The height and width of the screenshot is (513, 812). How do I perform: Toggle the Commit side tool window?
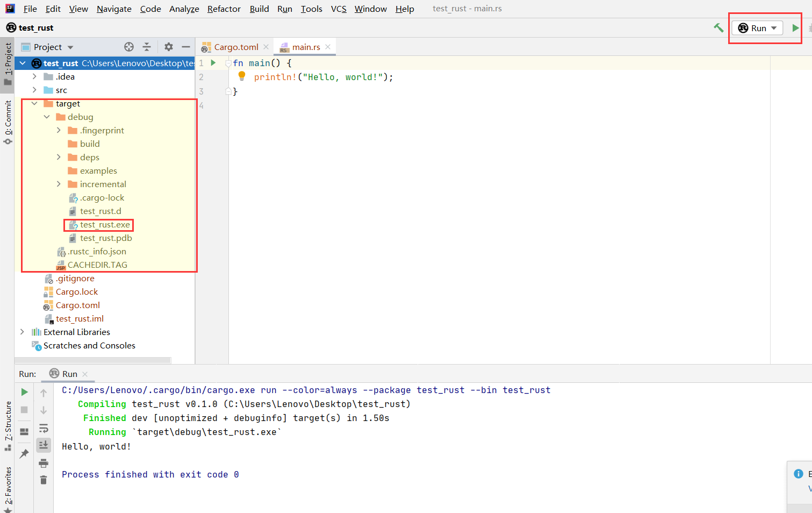coord(8,122)
